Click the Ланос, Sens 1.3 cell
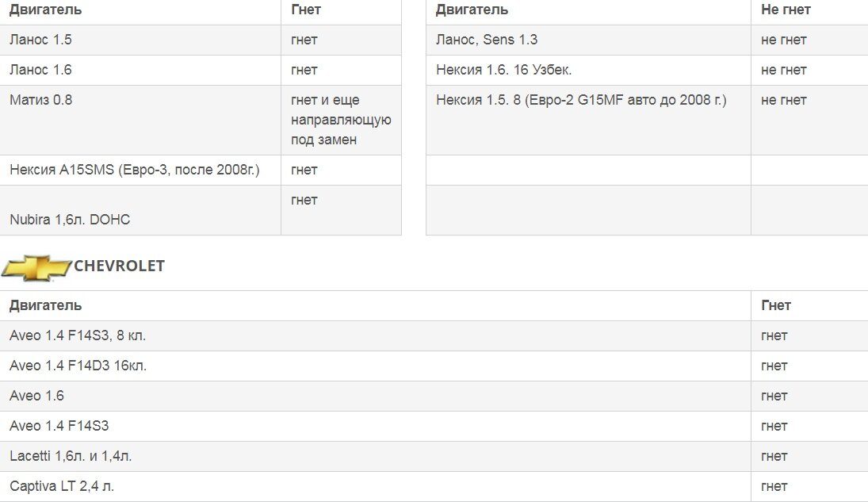The image size is (868, 502). click(588, 40)
